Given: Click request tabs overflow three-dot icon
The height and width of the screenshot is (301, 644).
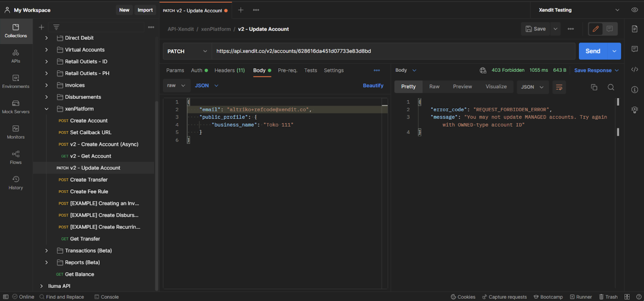Looking at the screenshot, I should tap(377, 70).
